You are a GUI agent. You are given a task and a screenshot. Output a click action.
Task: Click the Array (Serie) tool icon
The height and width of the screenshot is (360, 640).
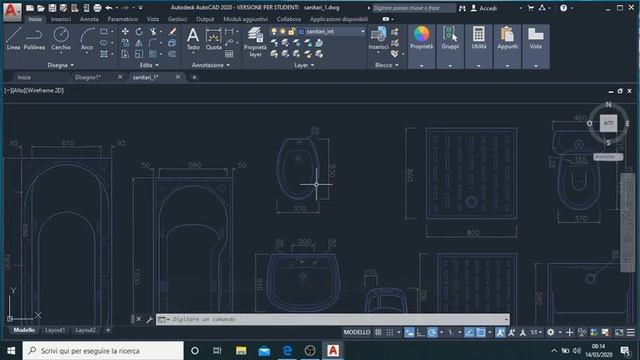[153, 54]
